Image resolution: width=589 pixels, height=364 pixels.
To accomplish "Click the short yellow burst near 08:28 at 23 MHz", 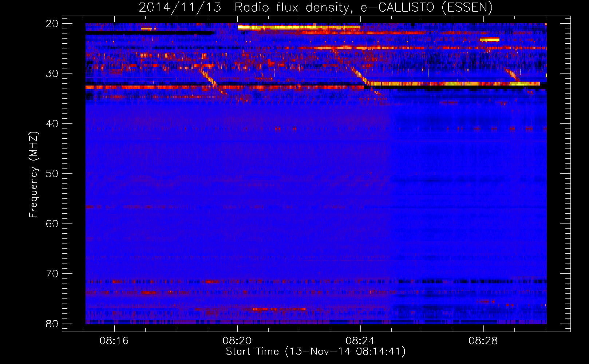I will coord(490,39).
